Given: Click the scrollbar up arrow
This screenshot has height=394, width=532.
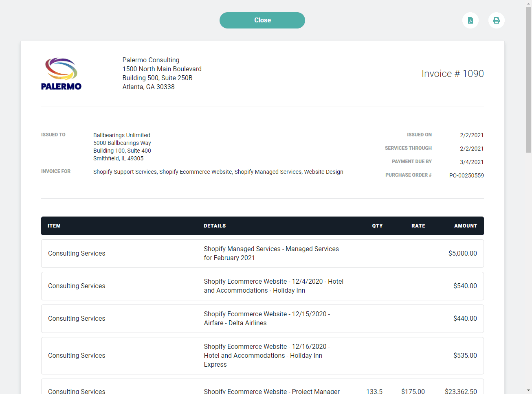Looking at the screenshot, I should click(528, 3).
